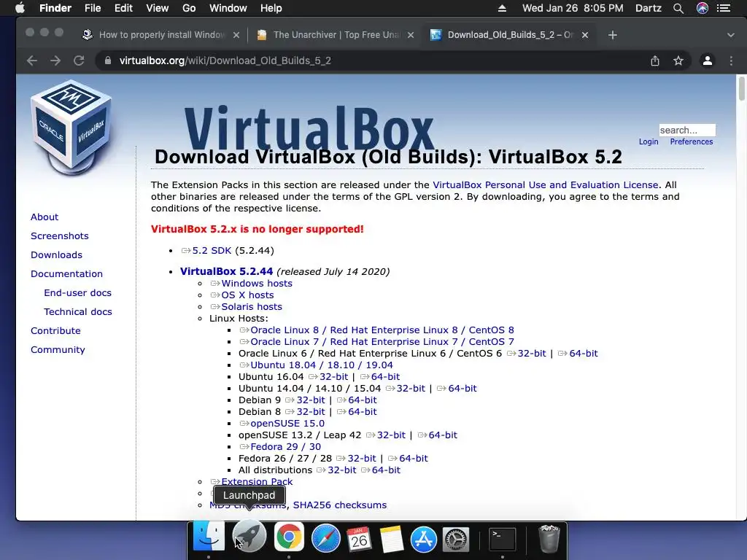Click the browser Forward arrow
The image size is (747, 560).
[x=55, y=61]
